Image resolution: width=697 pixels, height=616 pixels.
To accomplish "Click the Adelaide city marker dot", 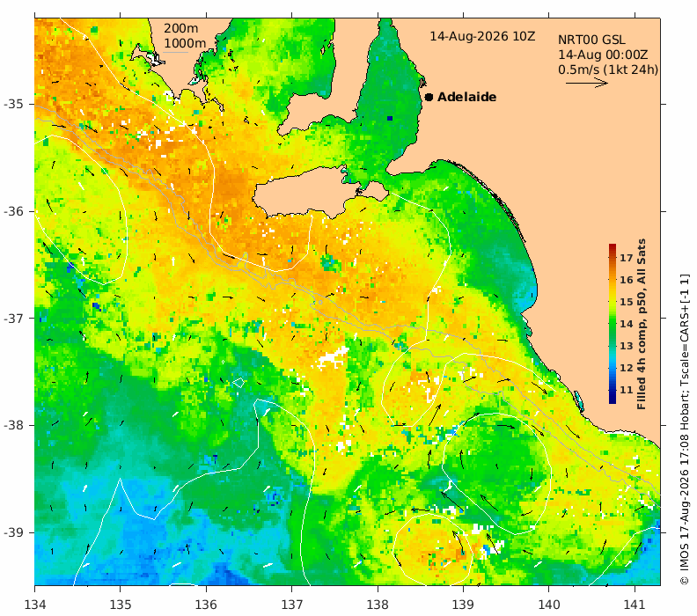I will [x=429, y=97].
